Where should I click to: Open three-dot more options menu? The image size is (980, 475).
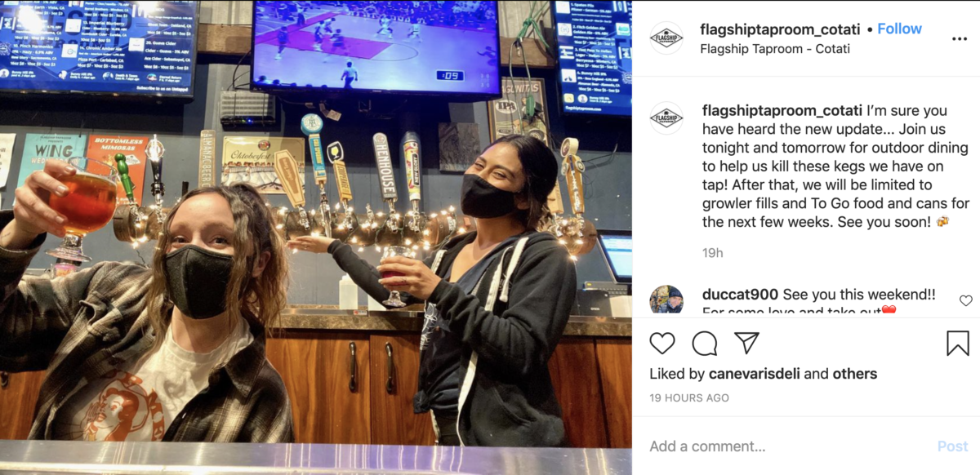[960, 38]
